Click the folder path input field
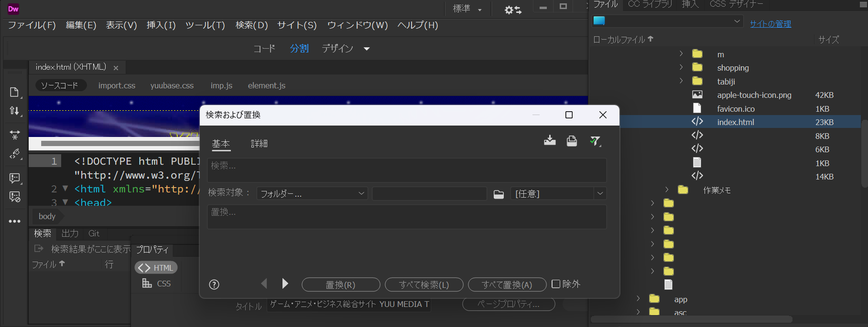The image size is (868, 327). pyautogui.click(x=429, y=194)
